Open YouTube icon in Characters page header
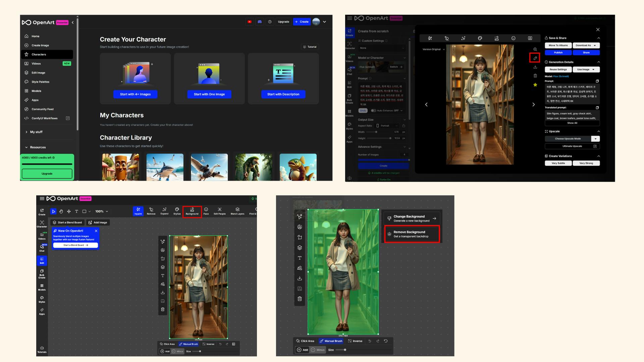Viewport: 644px width, 362px height. pyautogui.click(x=250, y=22)
